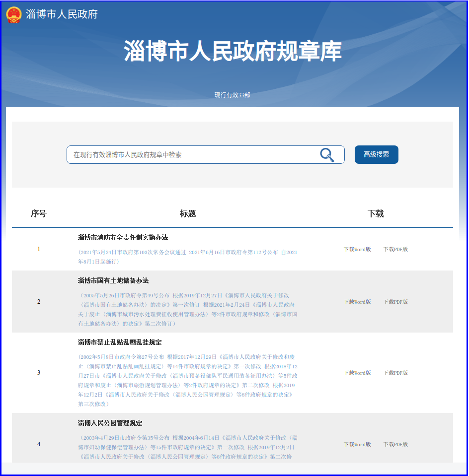Download Word version of regulation 1
This screenshot has width=469, height=476.
click(x=357, y=249)
